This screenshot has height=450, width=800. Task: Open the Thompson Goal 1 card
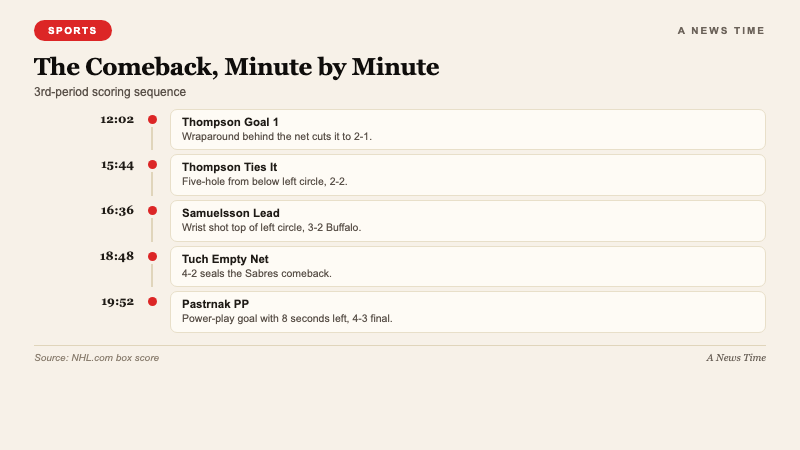click(467, 129)
